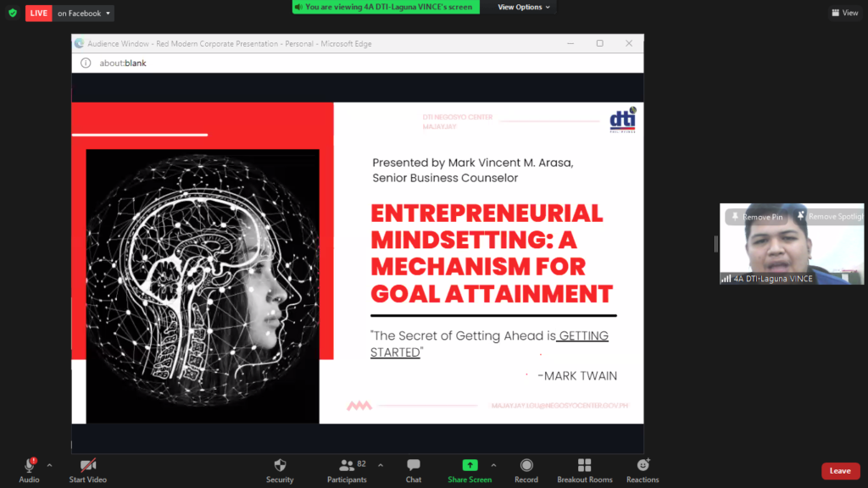Enable camera with Start Video toggle

coord(87,466)
